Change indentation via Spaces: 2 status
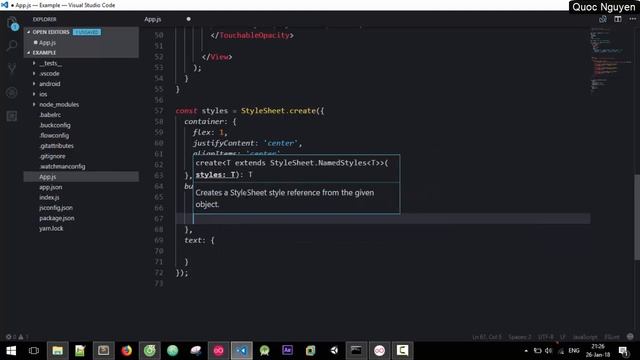This screenshot has width=640, height=360. click(x=520, y=337)
